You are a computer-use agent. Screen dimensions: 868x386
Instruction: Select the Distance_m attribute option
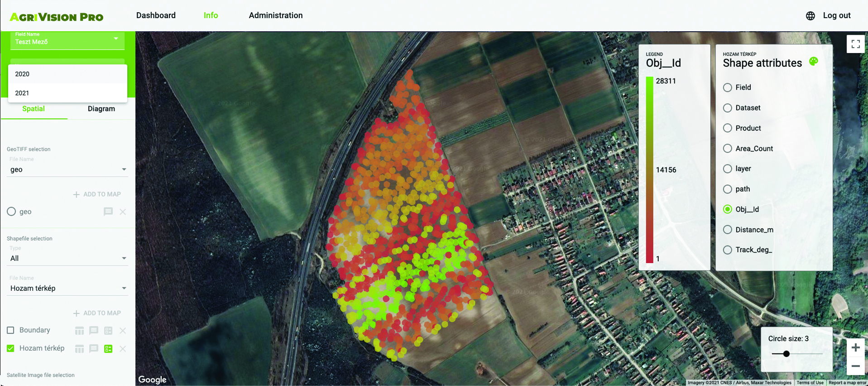(x=727, y=230)
